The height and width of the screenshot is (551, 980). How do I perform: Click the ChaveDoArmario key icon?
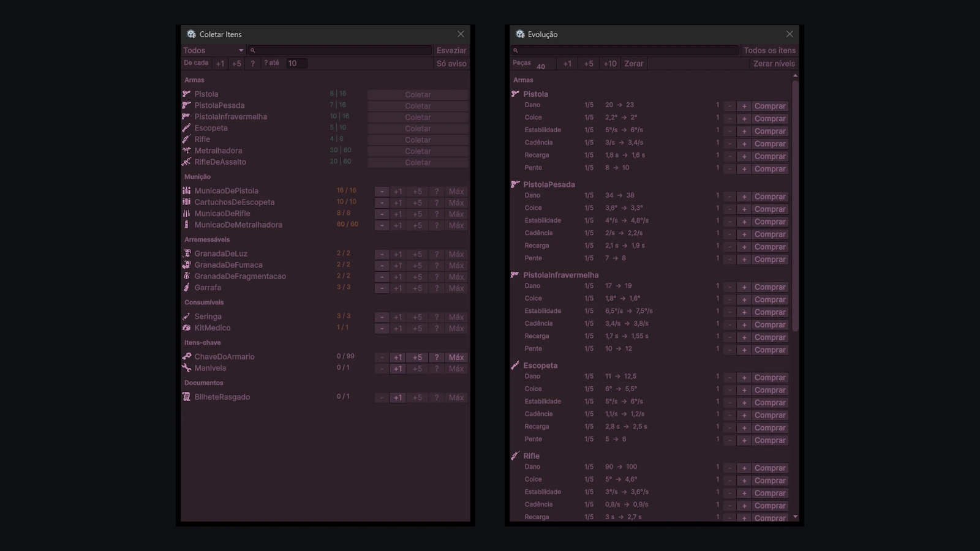tap(186, 356)
